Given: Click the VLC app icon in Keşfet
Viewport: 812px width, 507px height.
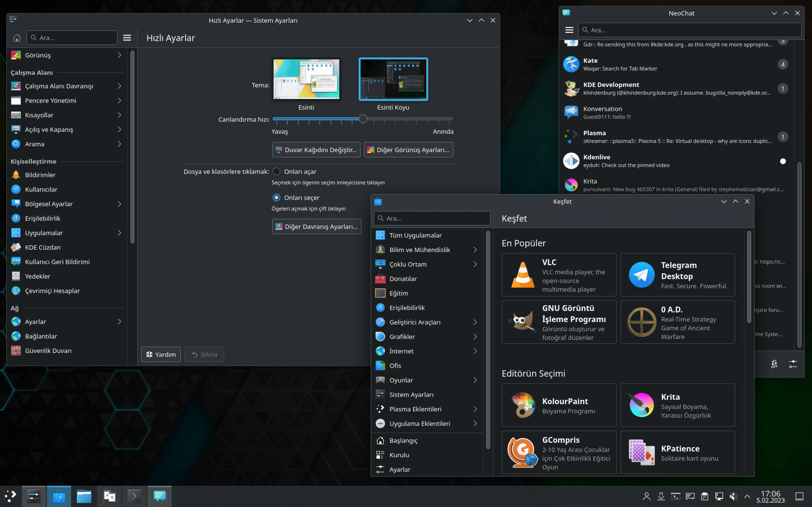Looking at the screenshot, I should (x=522, y=275).
